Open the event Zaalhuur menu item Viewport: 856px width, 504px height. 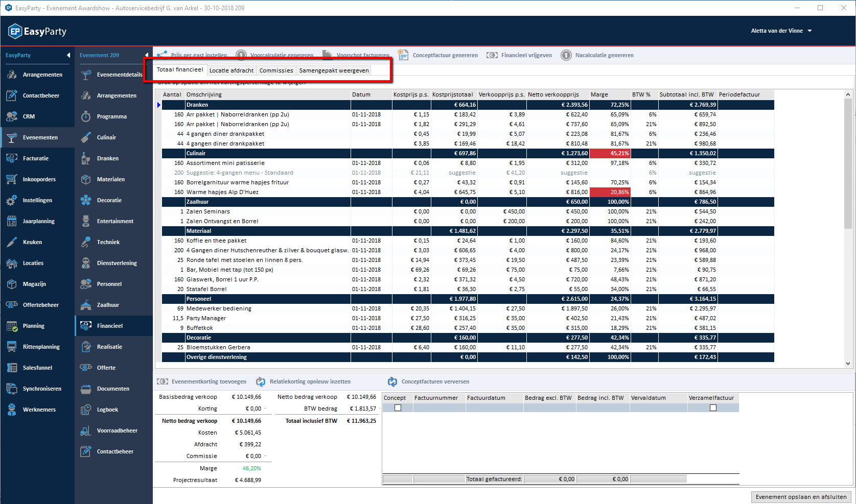[x=113, y=305]
